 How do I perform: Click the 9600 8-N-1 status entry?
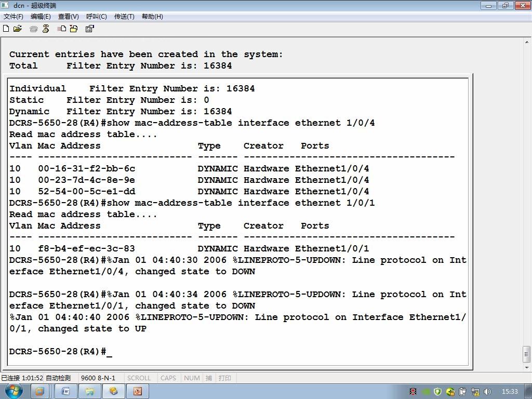(98, 378)
